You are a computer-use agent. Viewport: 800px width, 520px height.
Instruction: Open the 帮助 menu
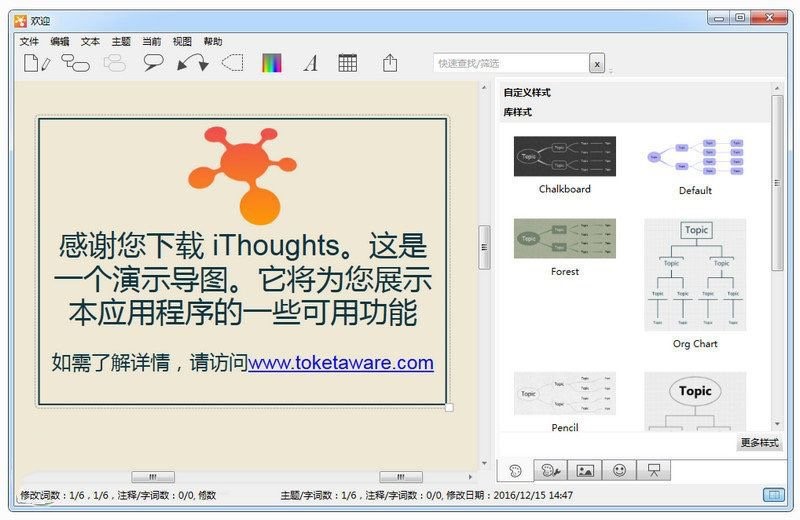pos(213,41)
